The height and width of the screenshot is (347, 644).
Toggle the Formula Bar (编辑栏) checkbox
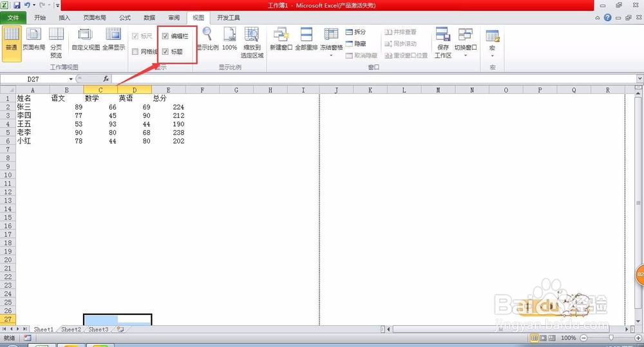pos(165,36)
